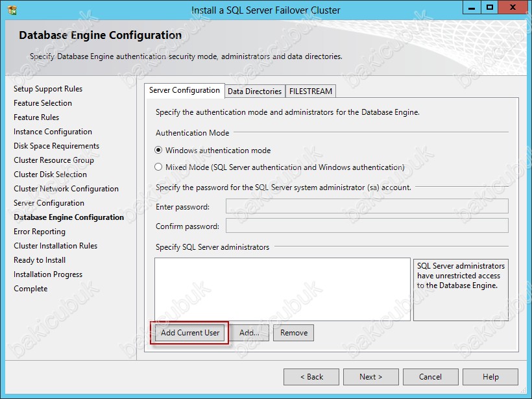Click the Add... button
The height and width of the screenshot is (399, 532).
pos(249,333)
